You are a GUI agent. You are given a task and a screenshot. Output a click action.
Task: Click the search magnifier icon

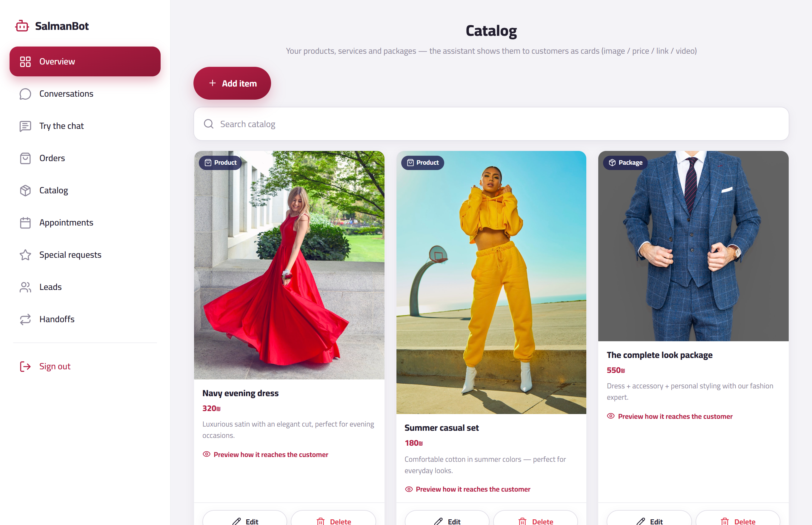pyautogui.click(x=208, y=124)
